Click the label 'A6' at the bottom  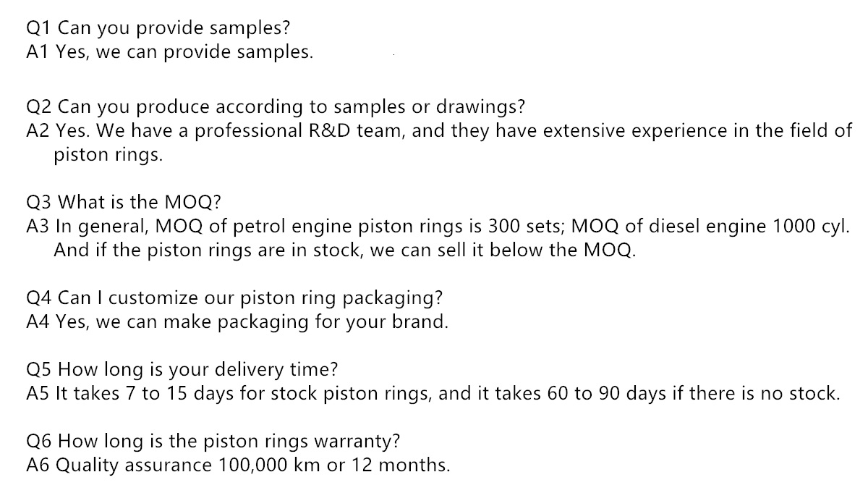tap(38, 465)
